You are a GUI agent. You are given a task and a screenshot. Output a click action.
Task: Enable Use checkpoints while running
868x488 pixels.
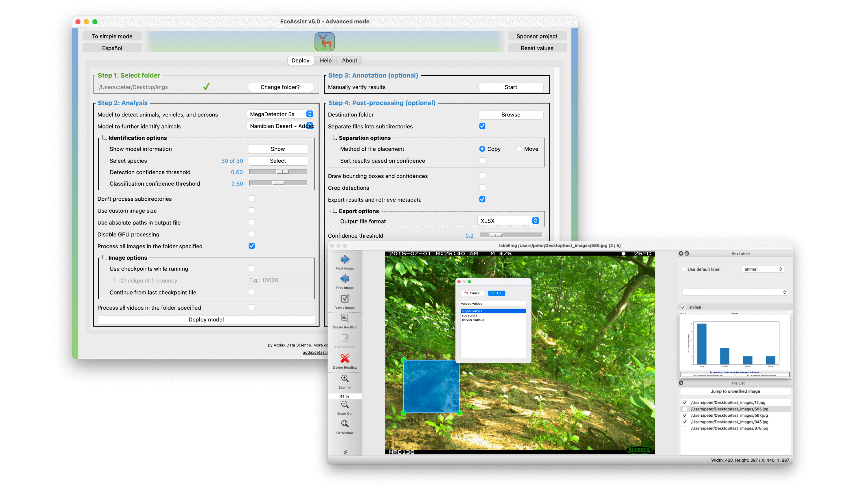tap(252, 268)
